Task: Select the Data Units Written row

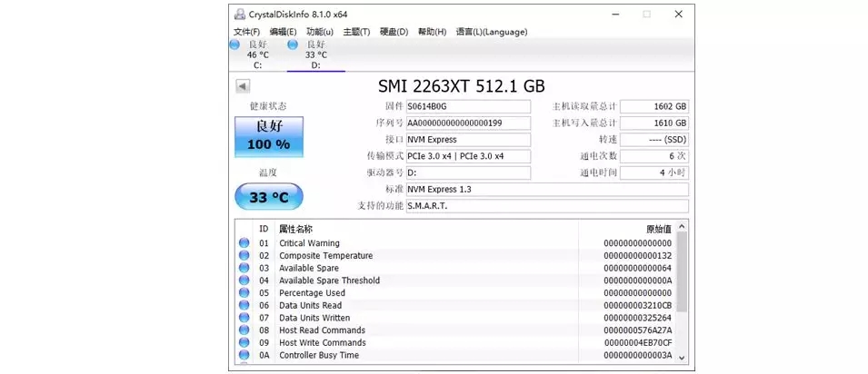Action: (x=455, y=318)
